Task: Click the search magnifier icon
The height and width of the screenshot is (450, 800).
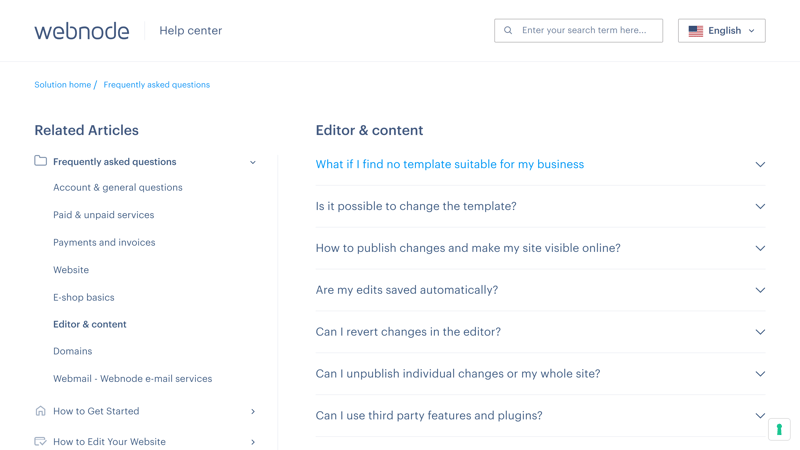Action: (x=508, y=31)
